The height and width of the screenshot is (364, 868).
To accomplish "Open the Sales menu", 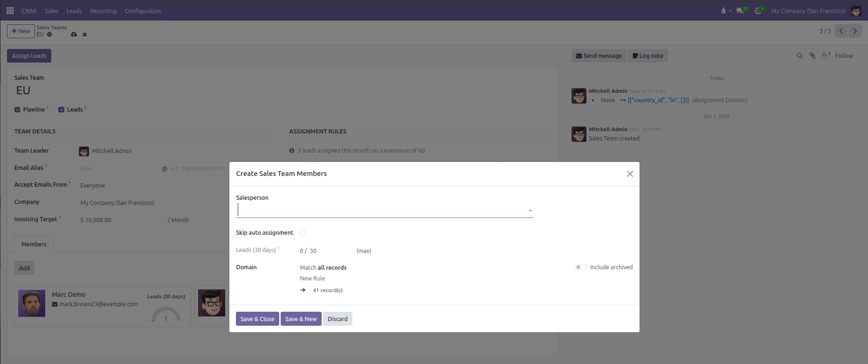I will tap(52, 11).
